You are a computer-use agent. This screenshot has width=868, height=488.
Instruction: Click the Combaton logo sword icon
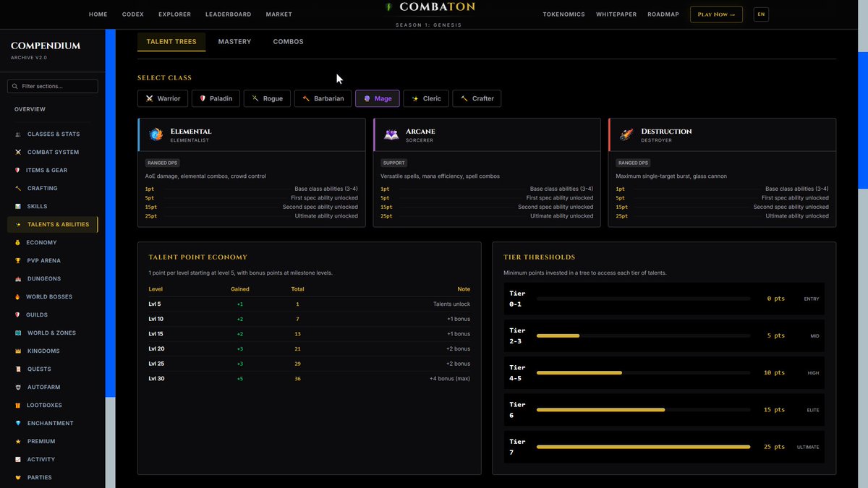pos(389,7)
